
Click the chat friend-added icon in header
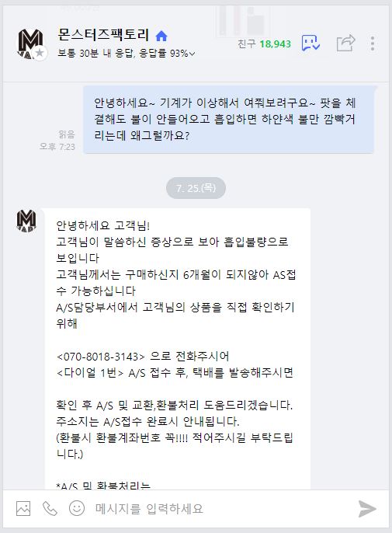(x=310, y=44)
